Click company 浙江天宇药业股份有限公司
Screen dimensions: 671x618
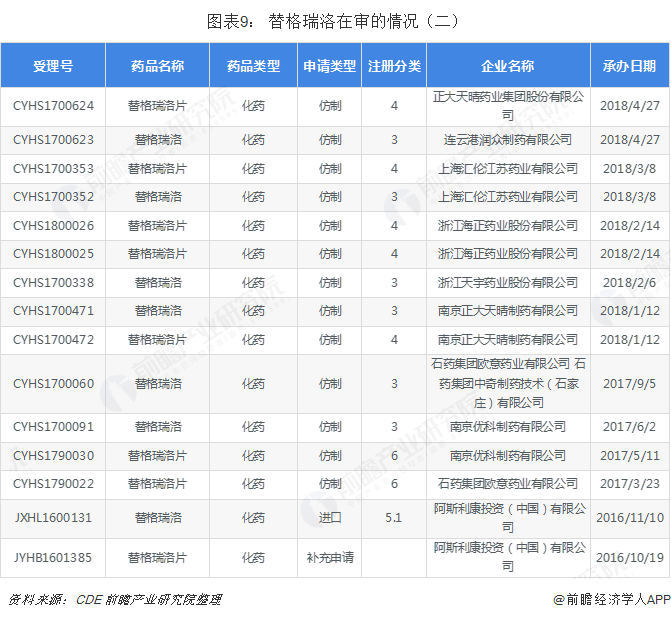[x=508, y=282]
